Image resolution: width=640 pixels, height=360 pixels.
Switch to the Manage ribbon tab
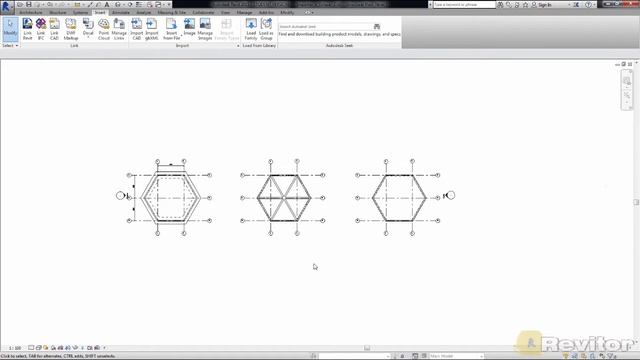point(244,13)
